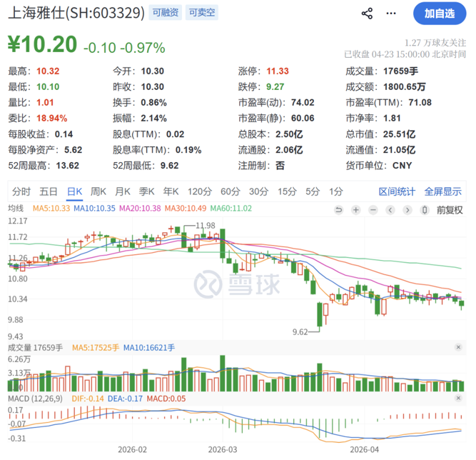This screenshot has width=476, height=460.
Task: Click 全屏显示 to show fullscreen chart
Action: tap(443, 191)
